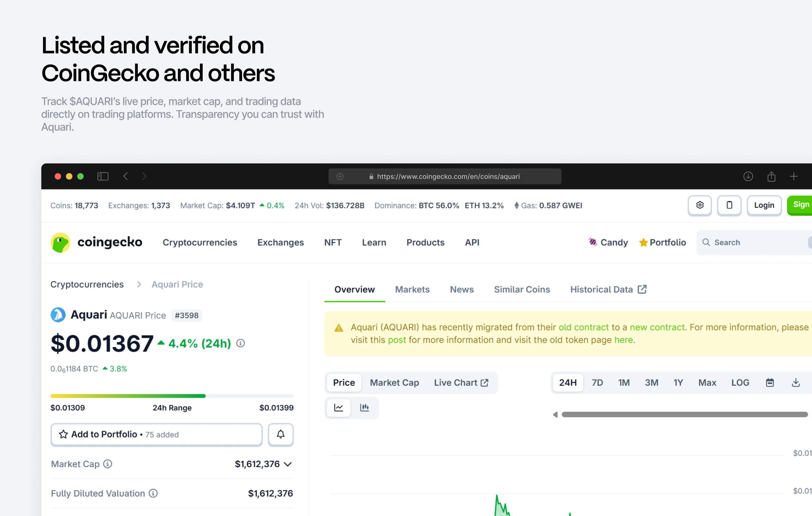812x516 pixels.
Task: Click Add to Portfolio button
Action: (x=156, y=434)
